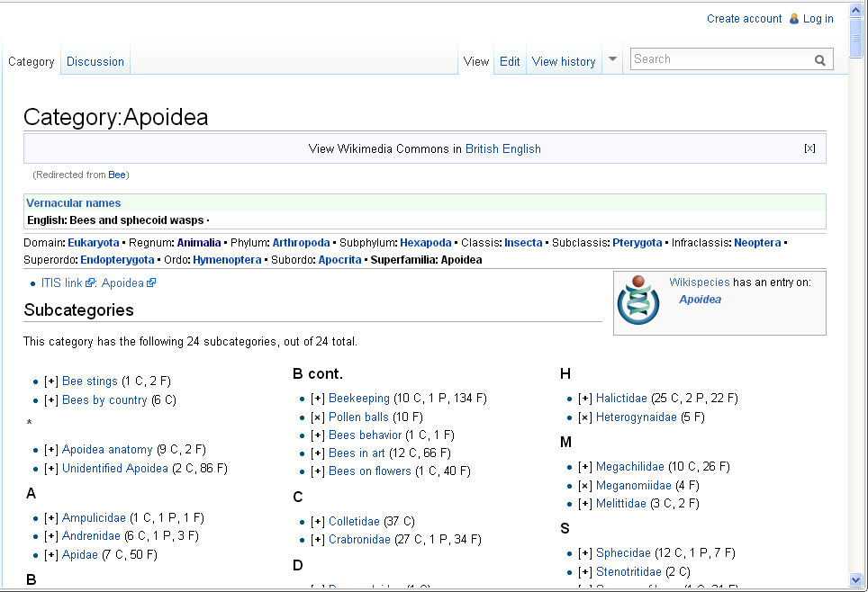868x592 pixels.
Task: Toggle the Megachilidae subcategory expander
Action: [x=585, y=467]
